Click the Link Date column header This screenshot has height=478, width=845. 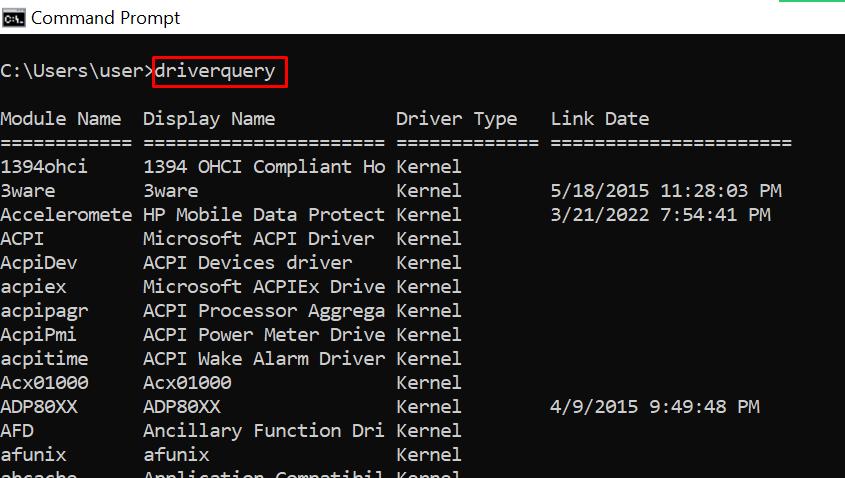(599, 119)
